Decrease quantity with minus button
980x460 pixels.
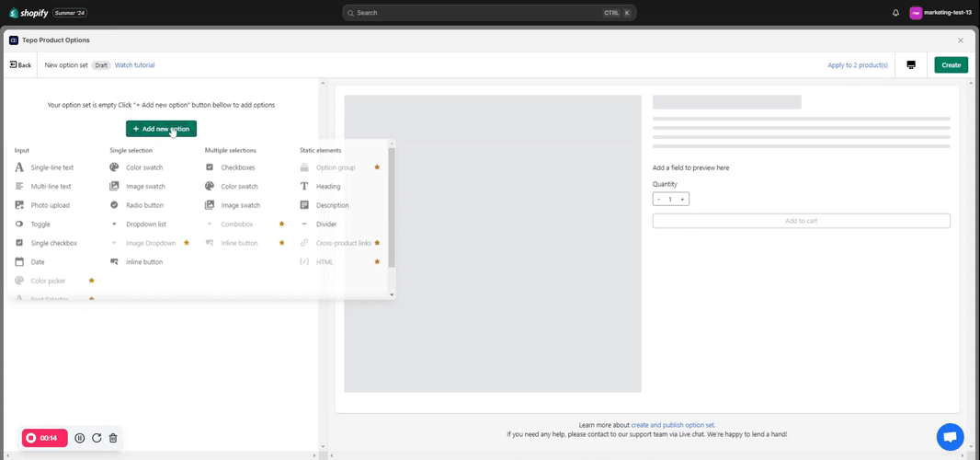click(658, 200)
